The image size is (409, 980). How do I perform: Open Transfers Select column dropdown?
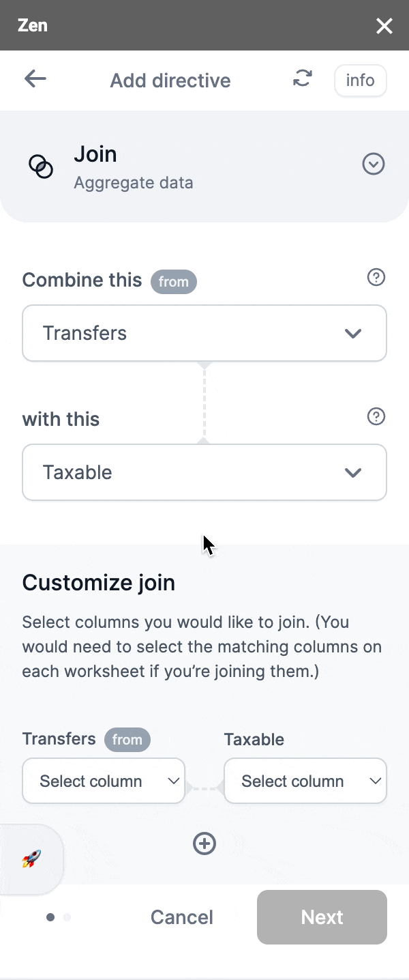tap(104, 781)
